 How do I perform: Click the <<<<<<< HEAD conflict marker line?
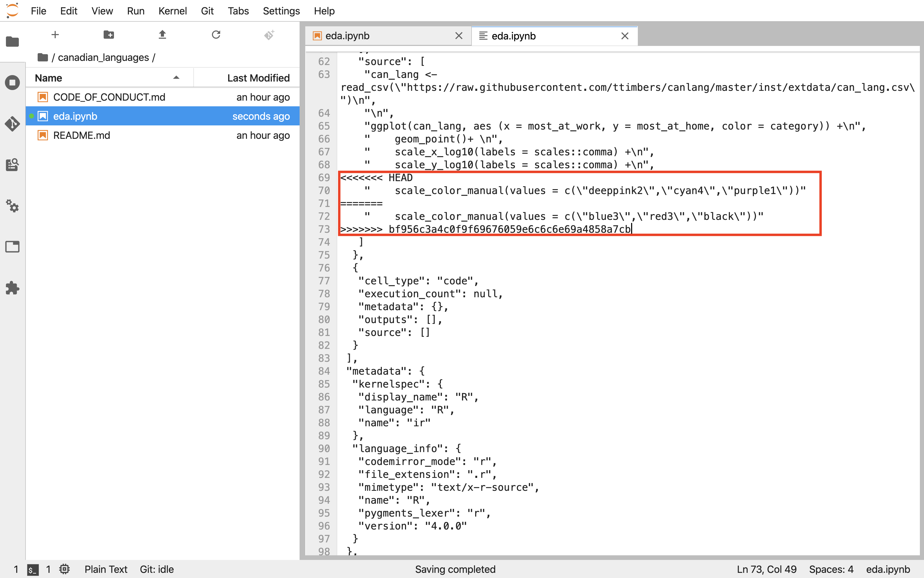[x=376, y=178]
